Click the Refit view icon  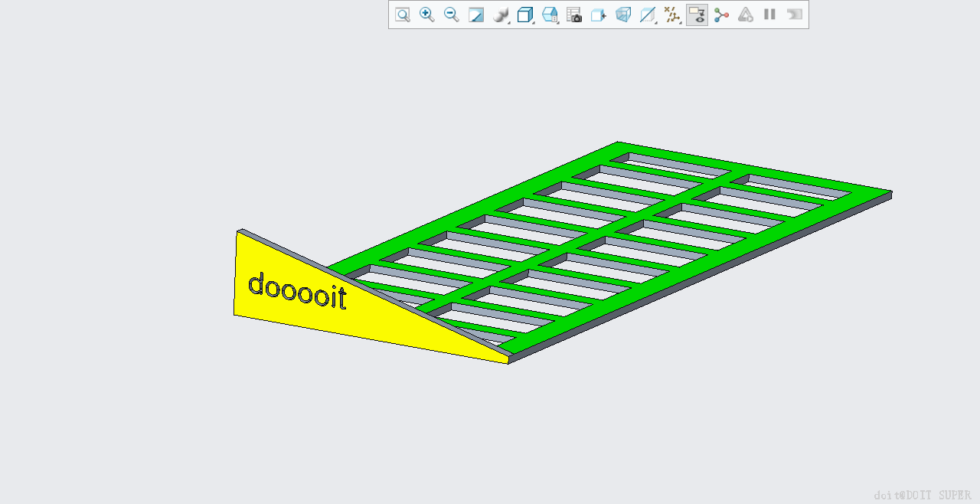pos(403,15)
